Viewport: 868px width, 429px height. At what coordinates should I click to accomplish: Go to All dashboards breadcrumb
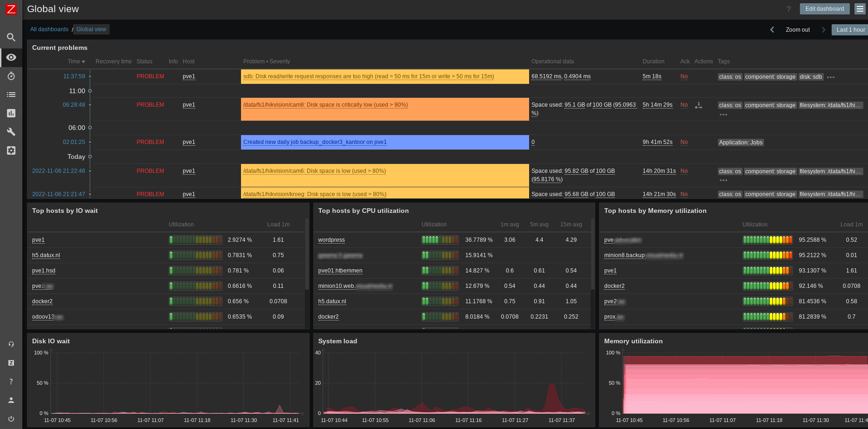[x=49, y=29]
